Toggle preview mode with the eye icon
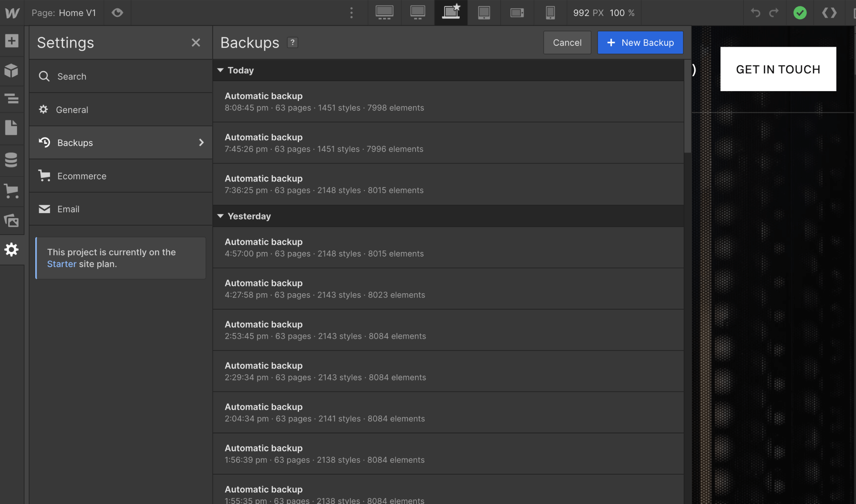 click(x=117, y=12)
